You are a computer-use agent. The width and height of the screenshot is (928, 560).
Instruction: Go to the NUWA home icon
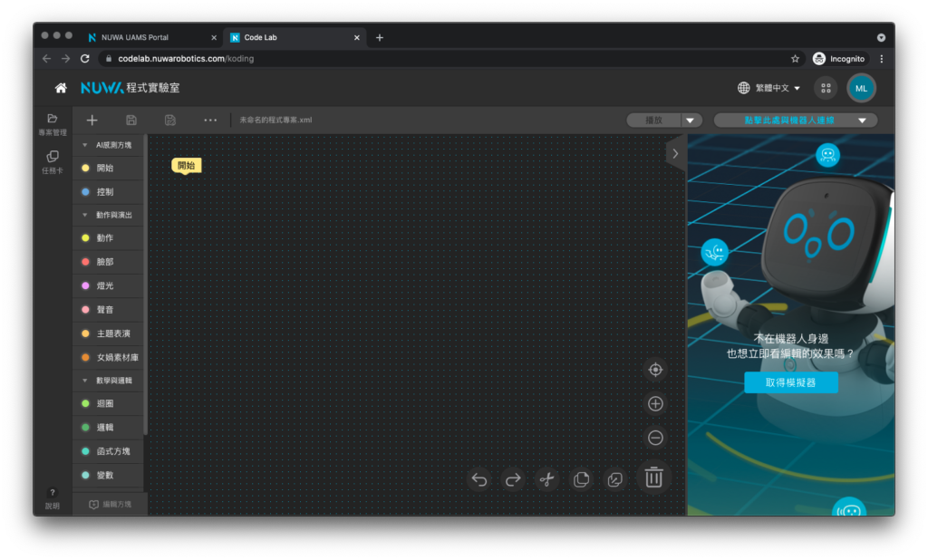(61, 88)
